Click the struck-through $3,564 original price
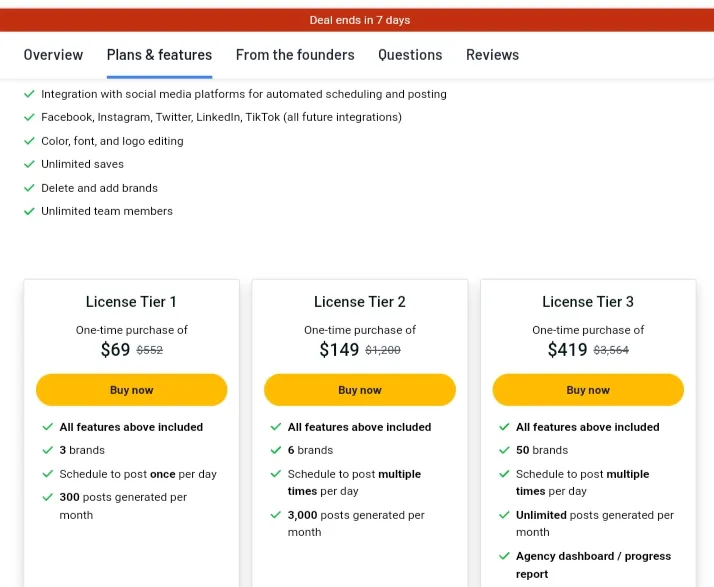The width and height of the screenshot is (714, 587). (x=611, y=351)
